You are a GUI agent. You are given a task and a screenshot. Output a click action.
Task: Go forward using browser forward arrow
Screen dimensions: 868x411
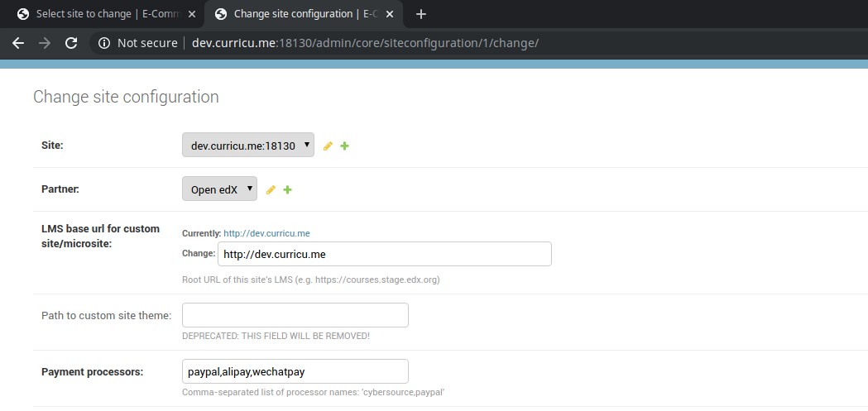45,43
